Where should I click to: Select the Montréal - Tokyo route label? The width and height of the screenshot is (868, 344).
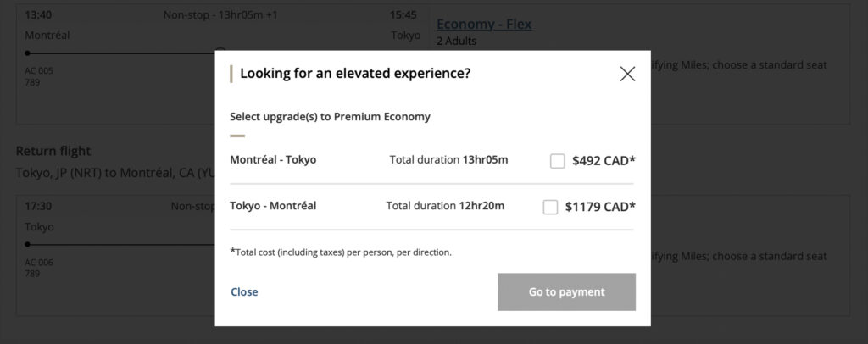273,159
